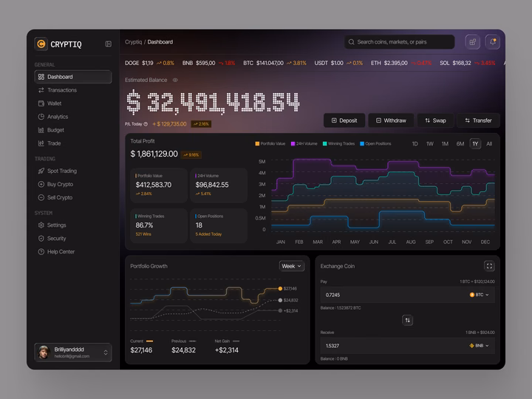Open Analytics menu item

(73, 117)
